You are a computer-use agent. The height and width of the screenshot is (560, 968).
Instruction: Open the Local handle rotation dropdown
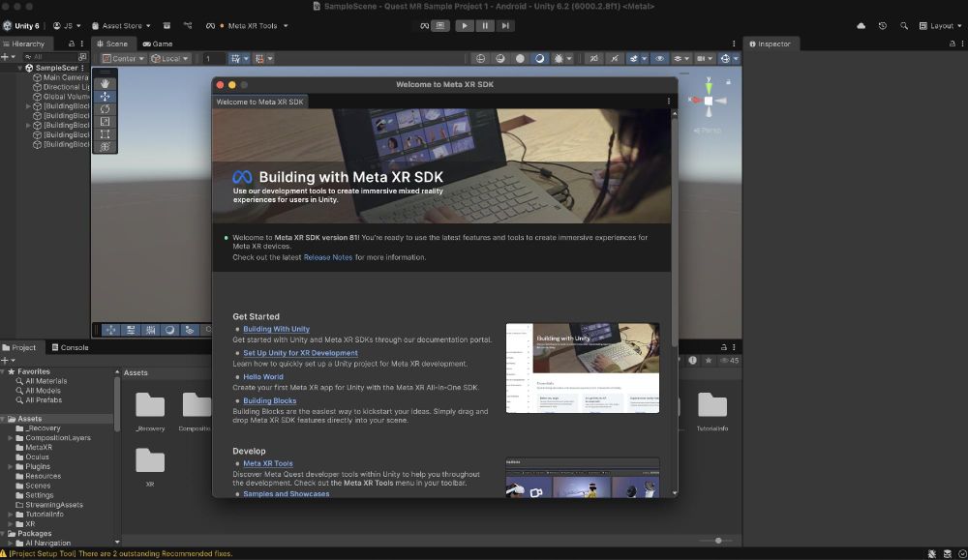[x=169, y=59]
